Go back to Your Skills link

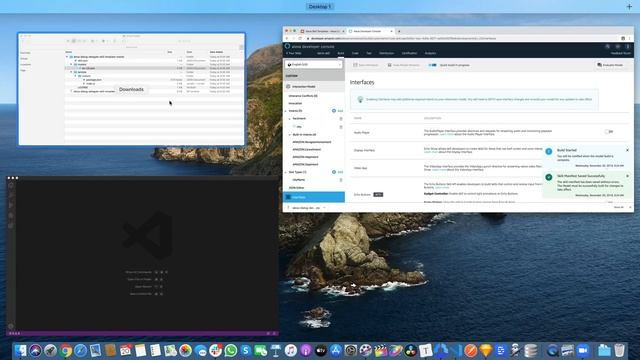click(293, 53)
